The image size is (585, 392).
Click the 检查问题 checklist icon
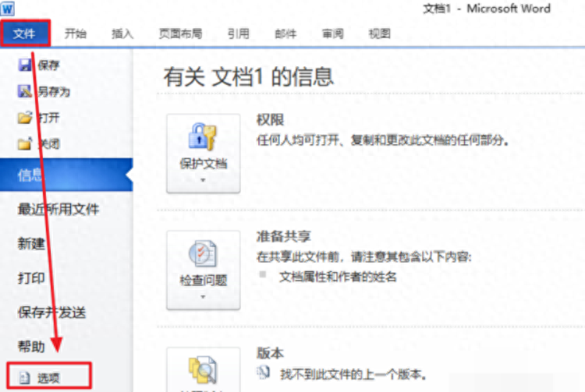pyautogui.click(x=203, y=253)
